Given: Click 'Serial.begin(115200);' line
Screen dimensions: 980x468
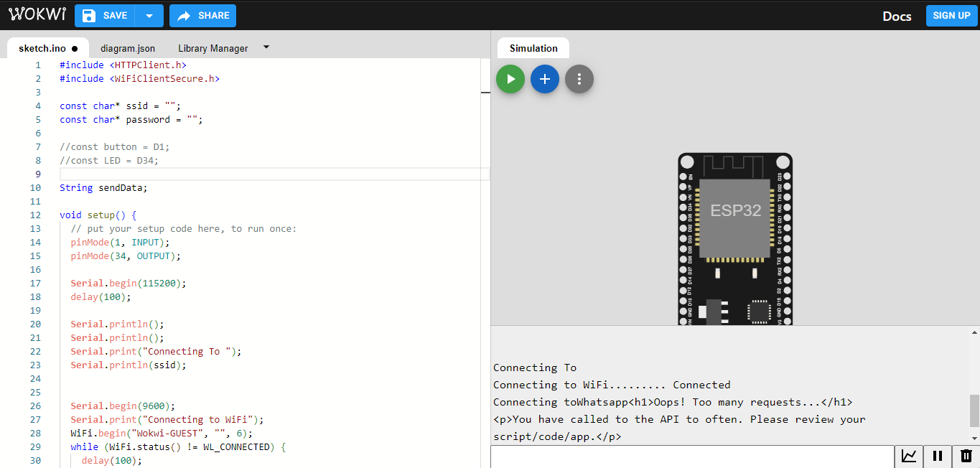Looking at the screenshot, I should pyautogui.click(x=129, y=284).
